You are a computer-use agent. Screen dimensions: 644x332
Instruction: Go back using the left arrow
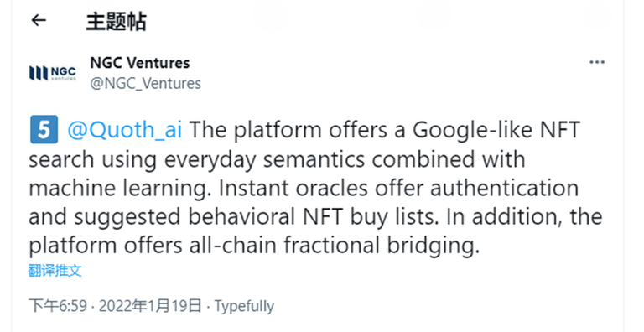[x=39, y=20]
